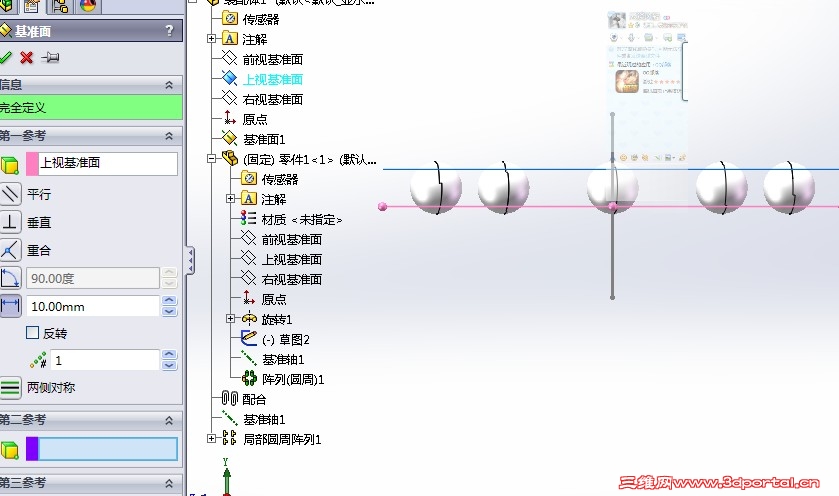839x496 pixels.
Task: Click the 10.00mm offset distance field
Action: [93, 307]
